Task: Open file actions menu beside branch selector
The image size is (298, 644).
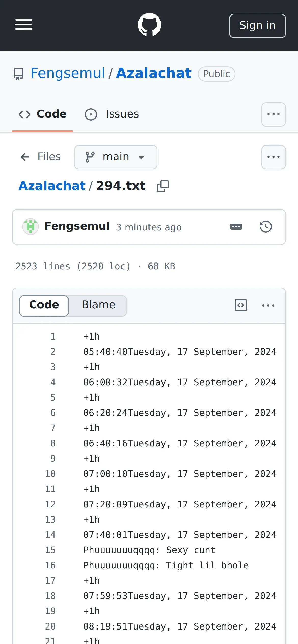Action: pyautogui.click(x=273, y=157)
